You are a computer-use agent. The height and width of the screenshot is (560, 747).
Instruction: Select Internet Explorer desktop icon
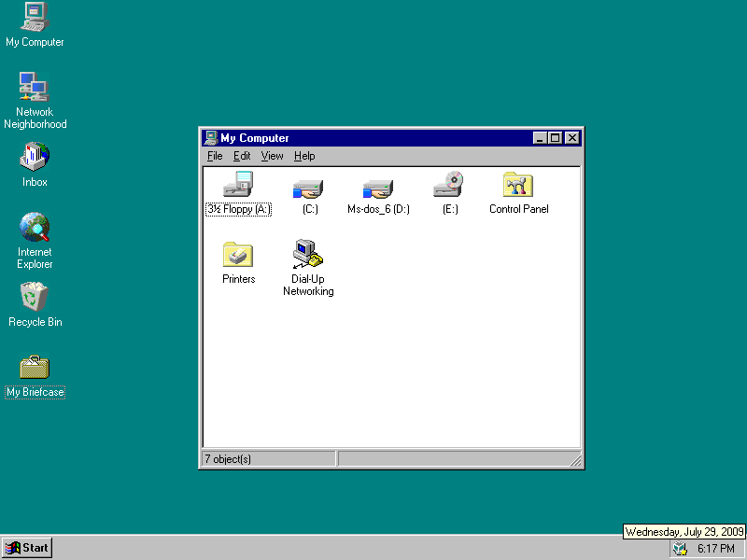click(35, 227)
